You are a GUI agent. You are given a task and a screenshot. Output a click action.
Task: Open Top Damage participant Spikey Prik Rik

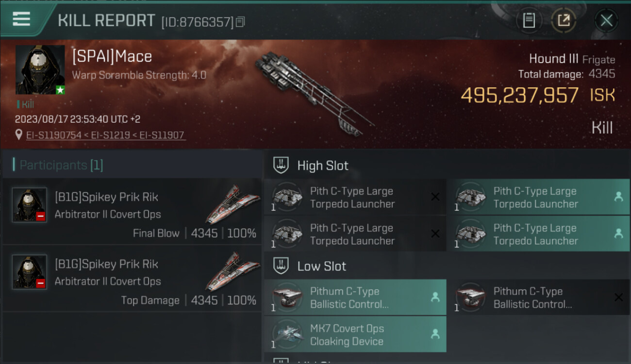pos(106,264)
